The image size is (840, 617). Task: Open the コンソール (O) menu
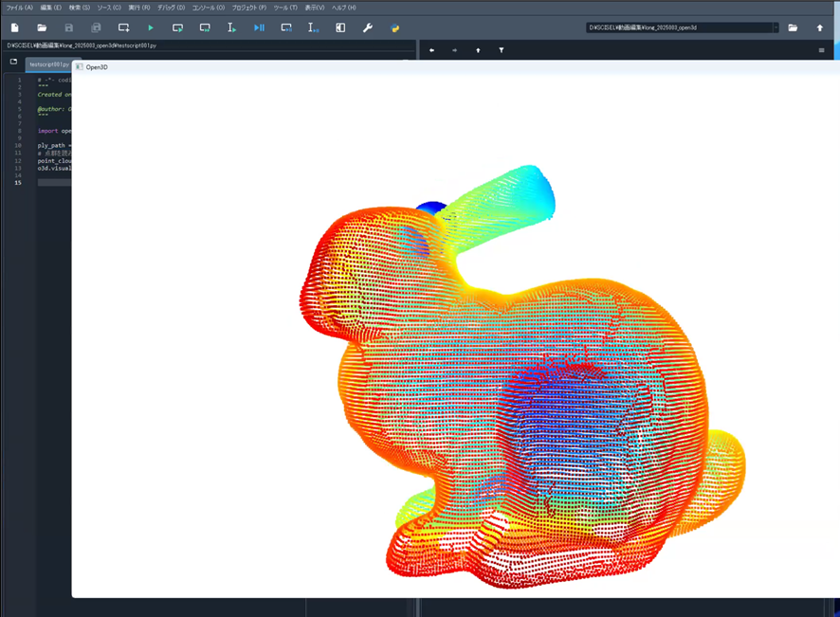[209, 8]
